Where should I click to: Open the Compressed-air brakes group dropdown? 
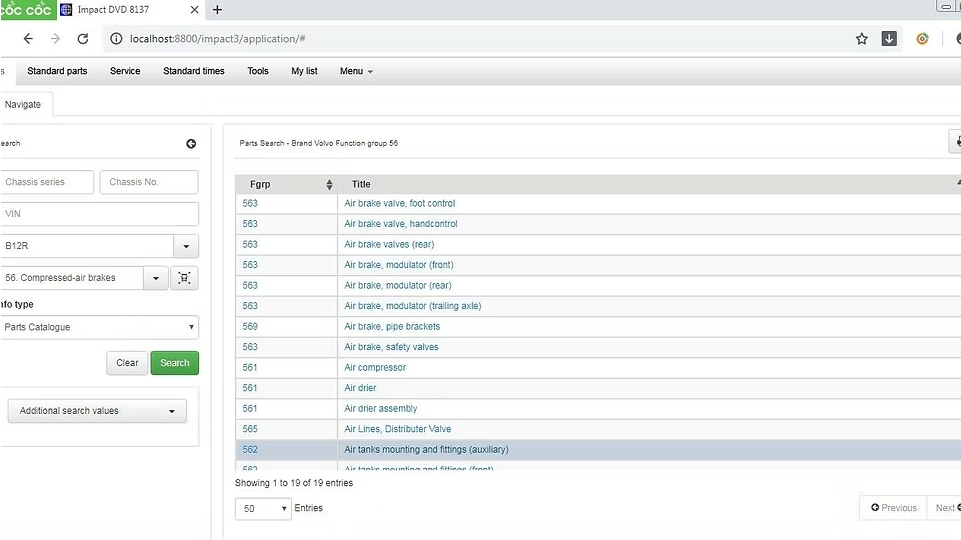tap(155, 278)
